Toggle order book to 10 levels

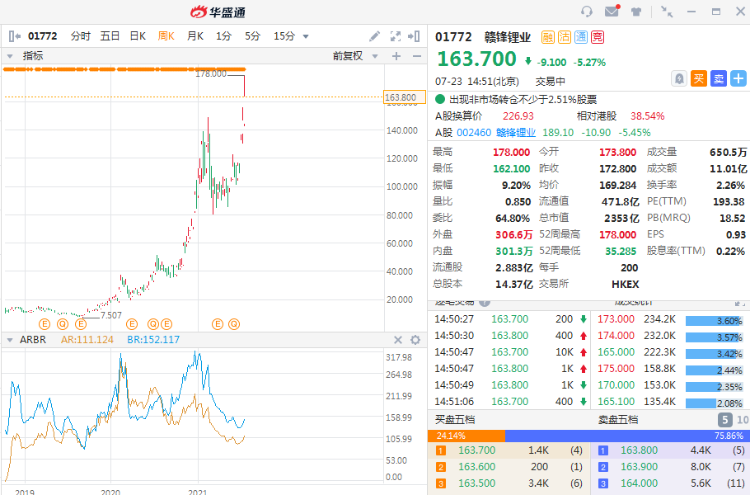click(x=742, y=420)
